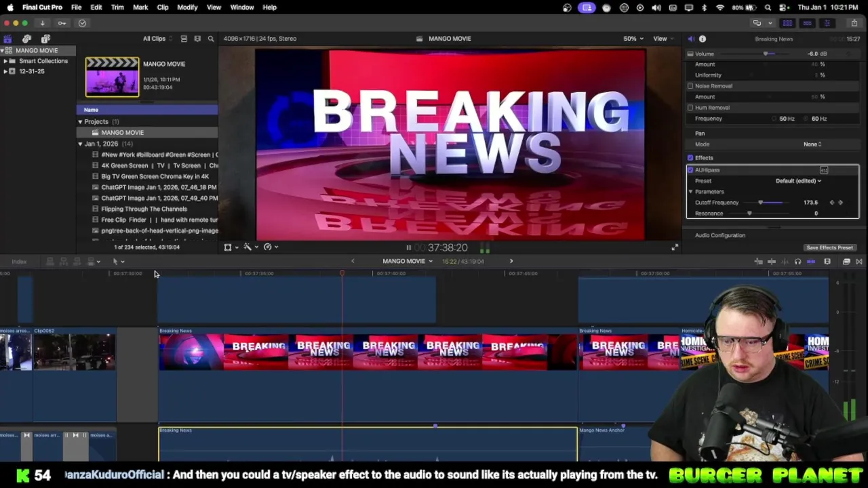The image size is (868, 488).
Task: Open the Trim menu
Action: (117, 7)
